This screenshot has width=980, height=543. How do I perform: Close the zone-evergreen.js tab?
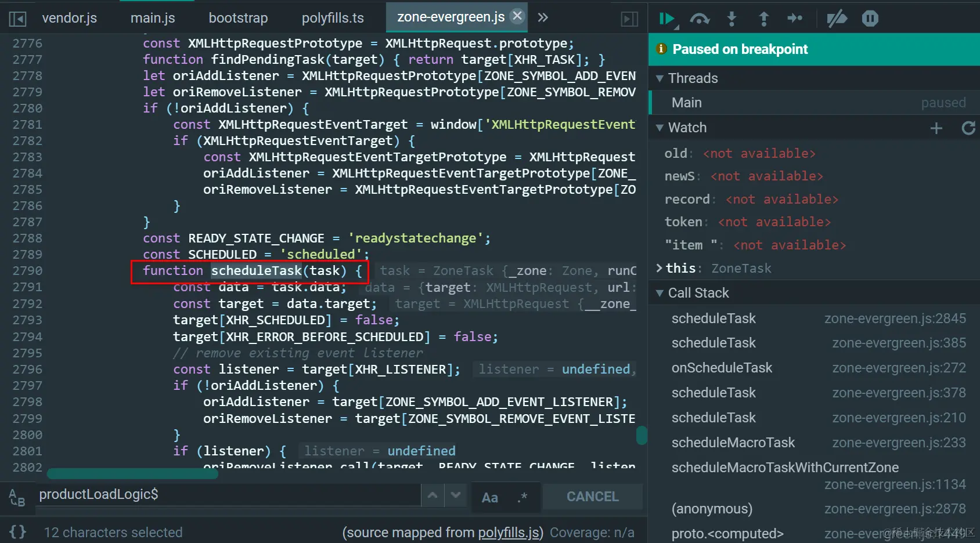tap(517, 16)
